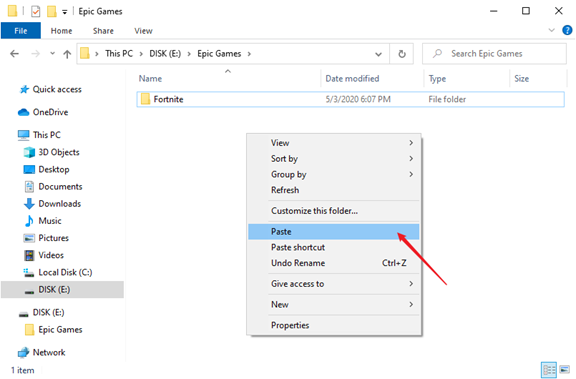The width and height of the screenshot is (576, 379).
Task: Choose Undo Rename from the context menu
Action: (x=334, y=263)
